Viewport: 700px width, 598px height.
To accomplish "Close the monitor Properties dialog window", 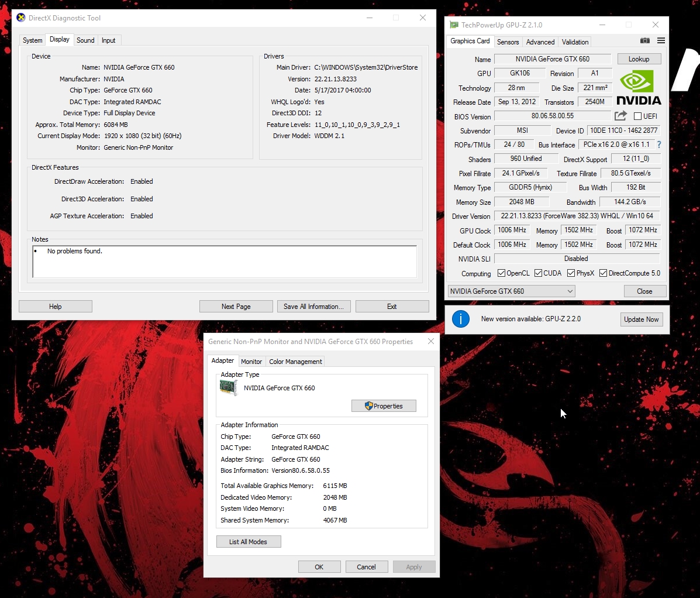I will [430, 341].
